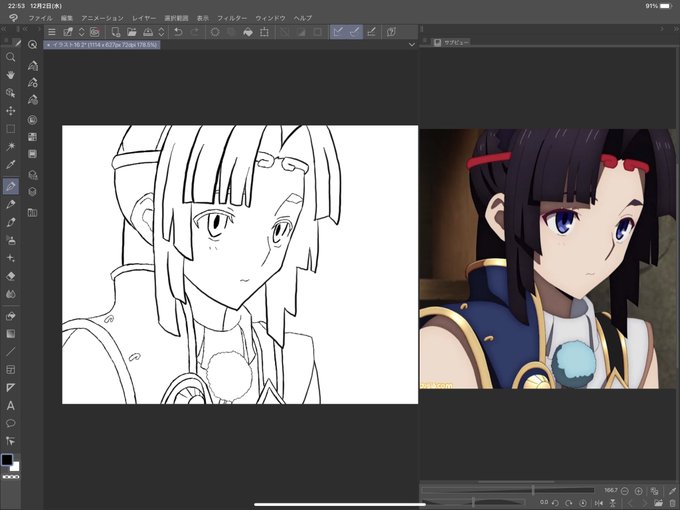Select the Pencil tool

[11, 204]
